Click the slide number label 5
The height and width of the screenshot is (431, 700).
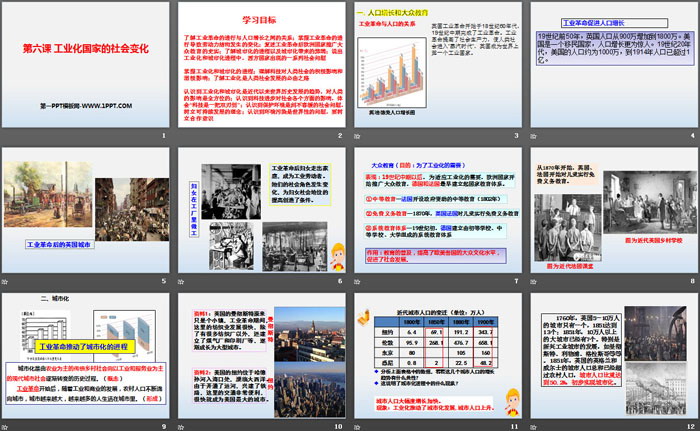(x=164, y=281)
